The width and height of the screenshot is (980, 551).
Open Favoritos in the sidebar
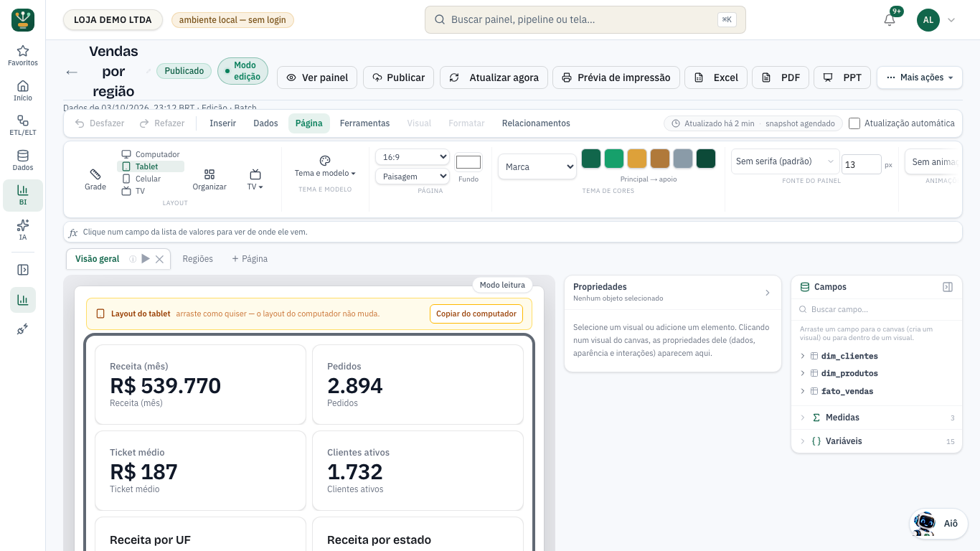pyautogui.click(x=23, y=56)
